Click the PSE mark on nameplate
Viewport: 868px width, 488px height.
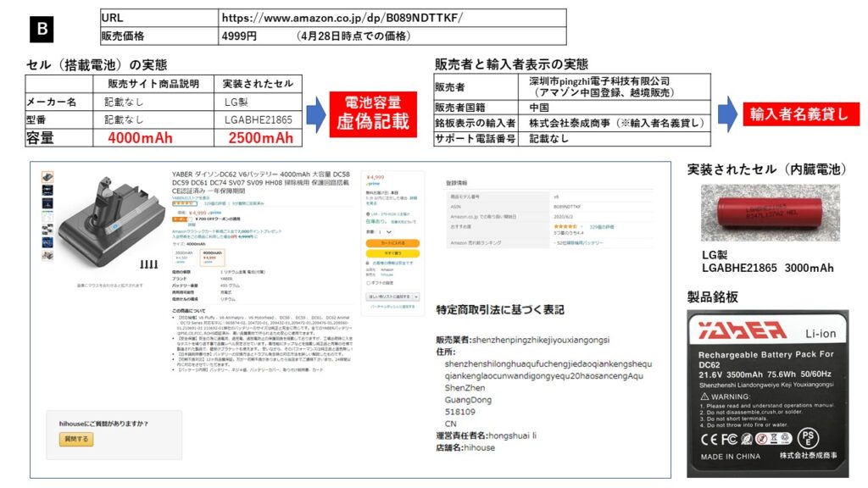[x=810, y=438]
